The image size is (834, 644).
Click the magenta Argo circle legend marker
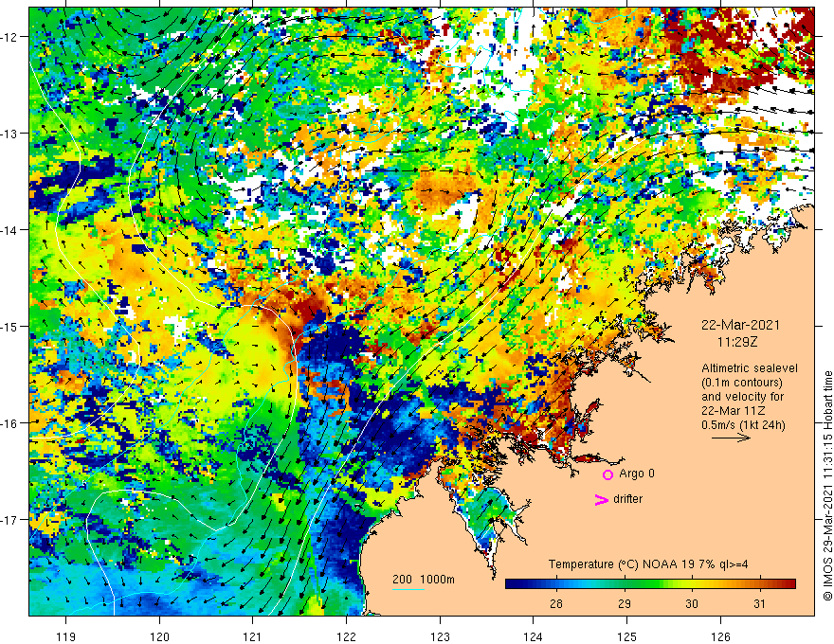point(607,474)
